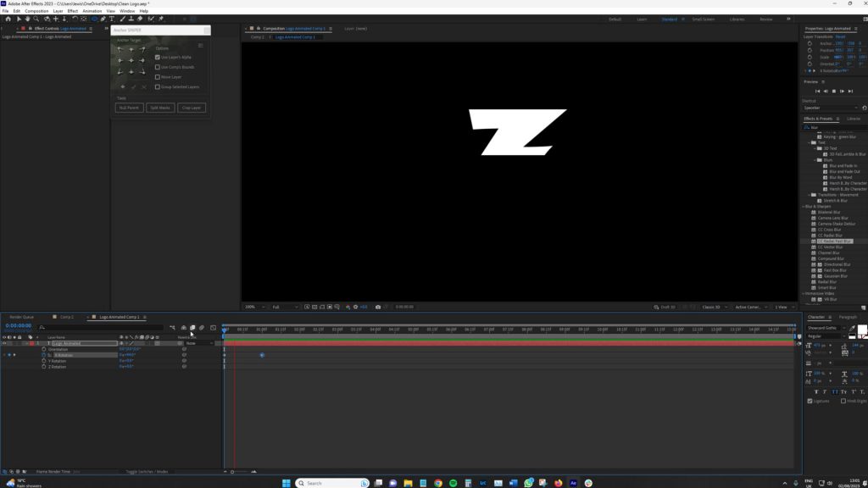Select the Eraser tool
This screenshot has height=488, width=868.
pyautogui.click(x=140, y=19)
